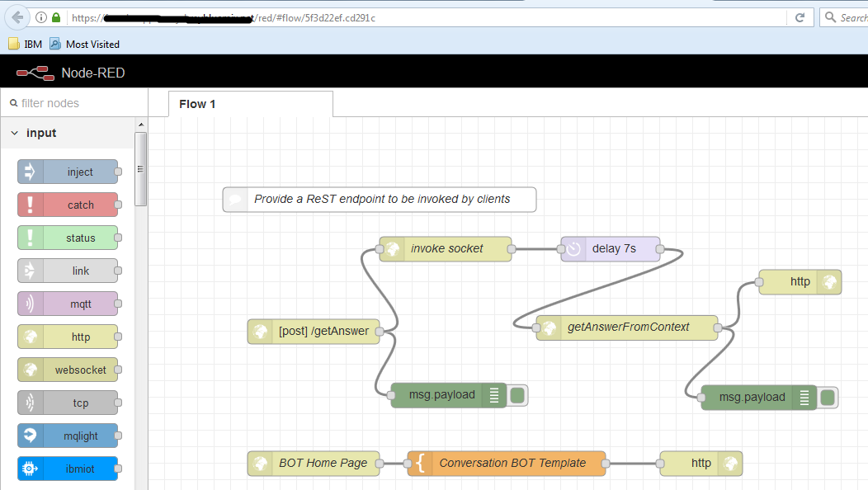Select the mqtt palette node
868x490 pixels.
(x=68, y=304)
